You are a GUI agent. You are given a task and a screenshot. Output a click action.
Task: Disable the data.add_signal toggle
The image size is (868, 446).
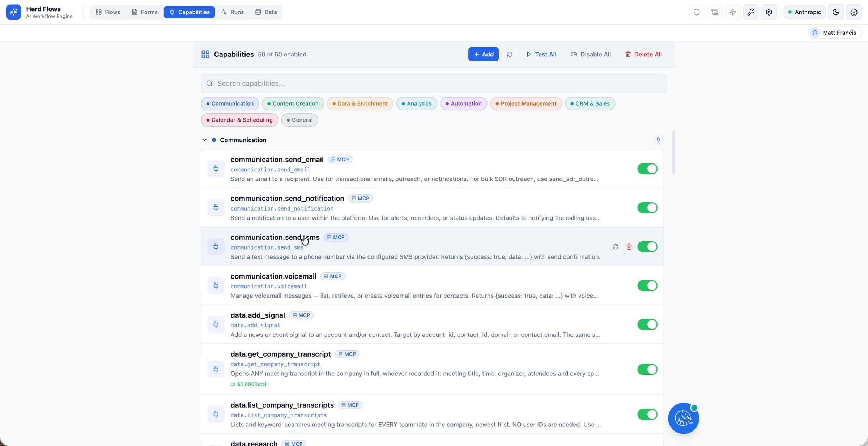647,324
